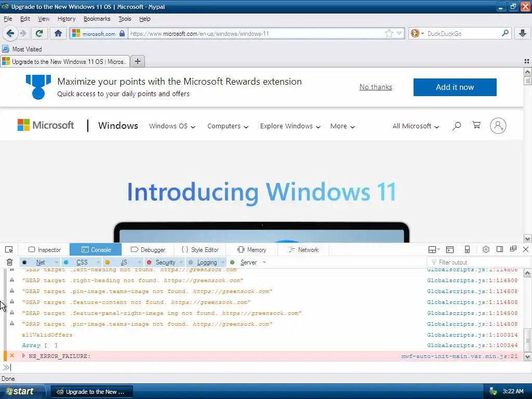532x399 pixels.
Task: Click the Microsoft site search icon
Action: tap(457, 126)
